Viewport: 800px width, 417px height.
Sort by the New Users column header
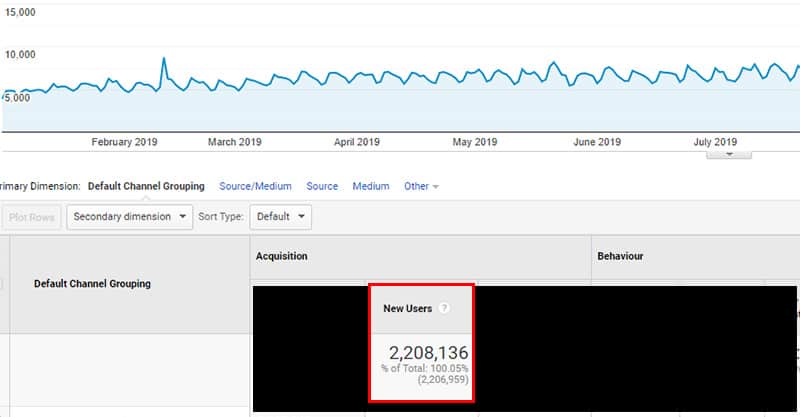[408, 309]
